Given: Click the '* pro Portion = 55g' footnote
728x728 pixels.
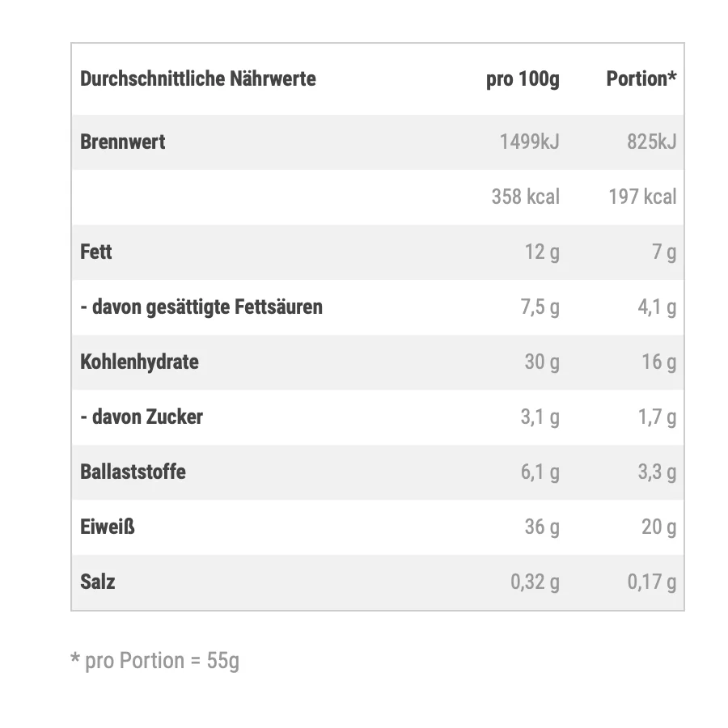Looking at the screenshot, I should point(155,661).
